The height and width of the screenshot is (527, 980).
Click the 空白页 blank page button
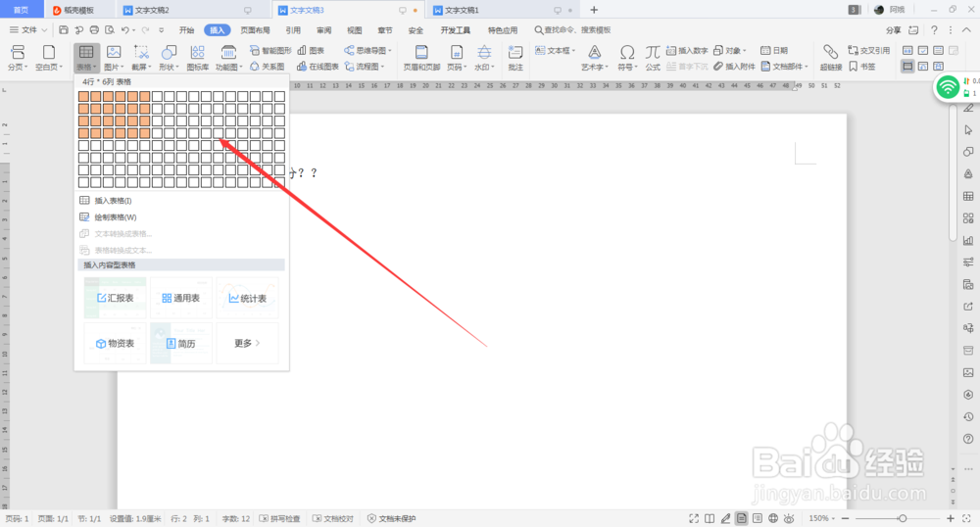[49, 58]
